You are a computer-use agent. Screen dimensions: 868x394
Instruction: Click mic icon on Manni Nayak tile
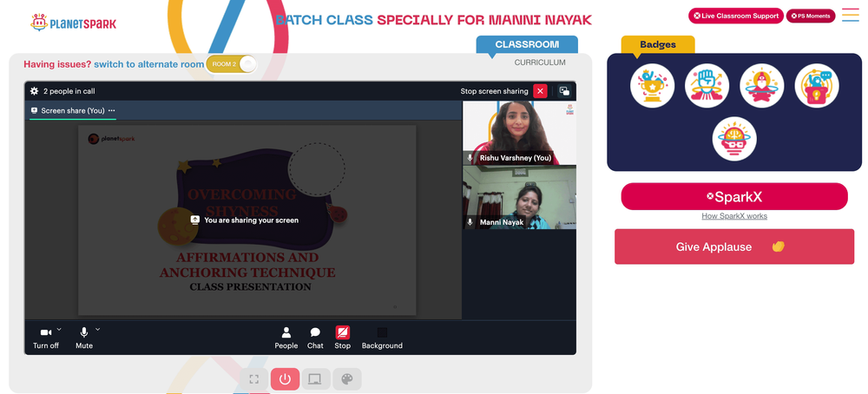click(x=470, y=222)
